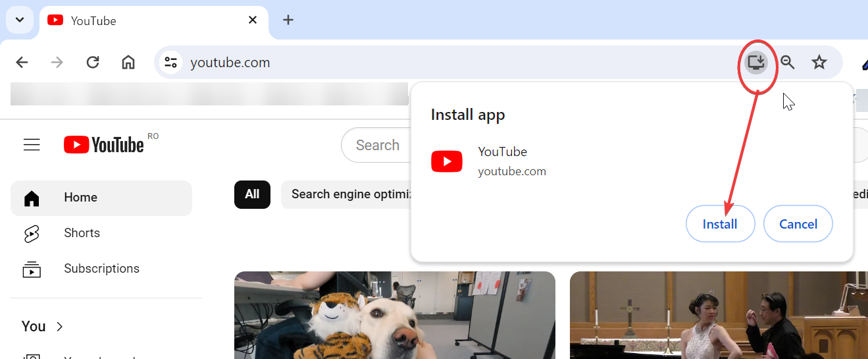Open Shorts in the YouTube sidebar
The width and height of the screenshot is (868, 359).
tap(101, 233)
